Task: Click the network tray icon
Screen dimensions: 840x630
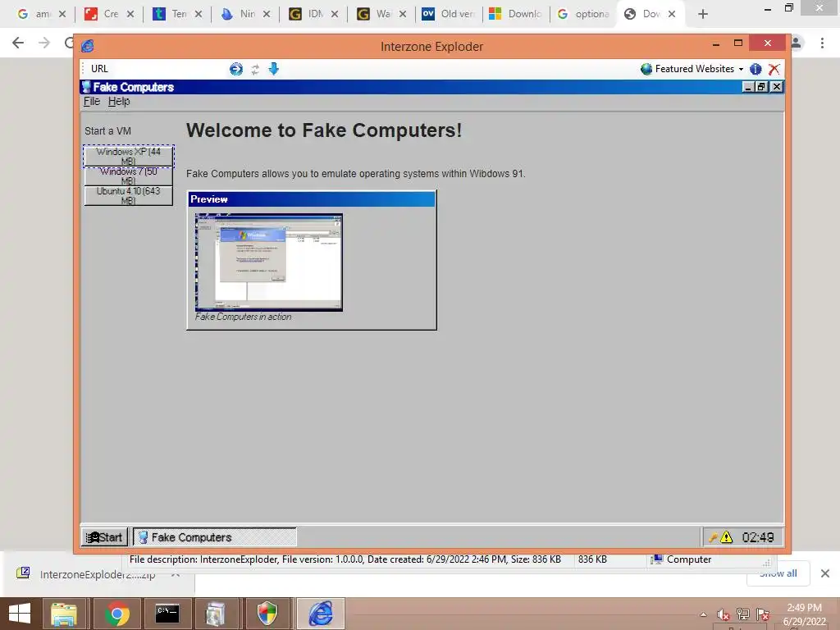Action: (x=743, y=614)
